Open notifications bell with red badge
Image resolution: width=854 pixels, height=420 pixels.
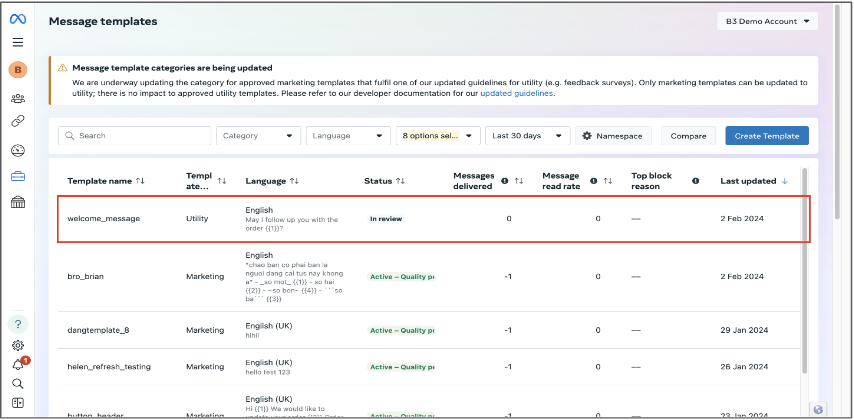(19, 364)
